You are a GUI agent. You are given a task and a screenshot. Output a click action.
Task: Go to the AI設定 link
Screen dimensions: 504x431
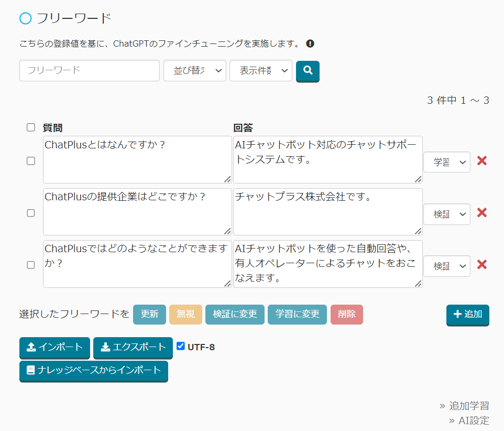point(473,420)
